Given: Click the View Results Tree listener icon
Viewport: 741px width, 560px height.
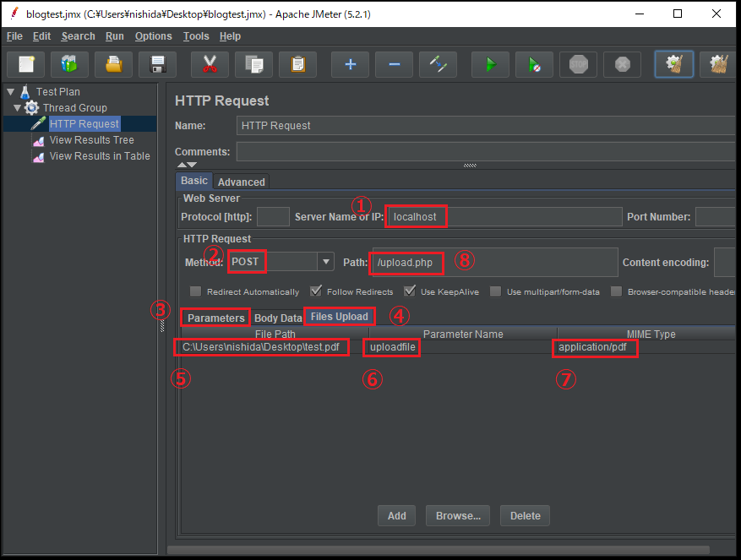Looking at the screenshot, I should (x=38, y=140).
